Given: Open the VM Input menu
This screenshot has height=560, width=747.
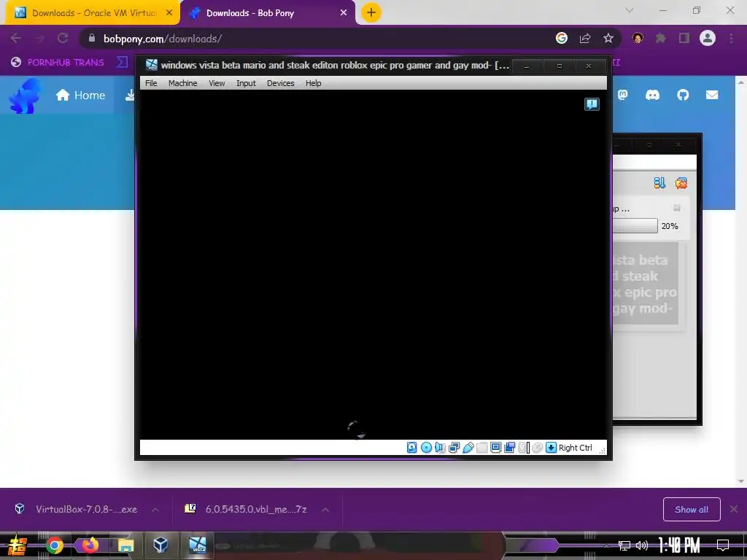Looking at the screenshot, I should click(246, 83).
